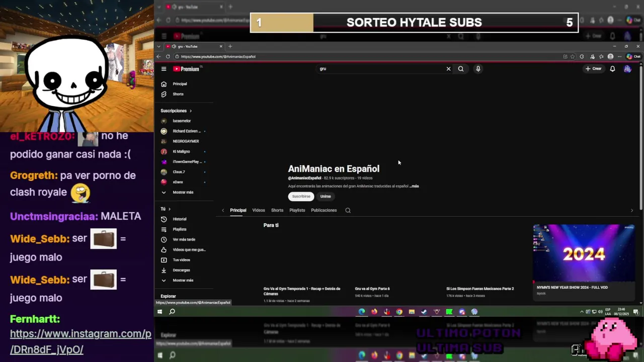644x362 pixels.
Task: Open Windows taskbar search
Action: tap(172, 312)
